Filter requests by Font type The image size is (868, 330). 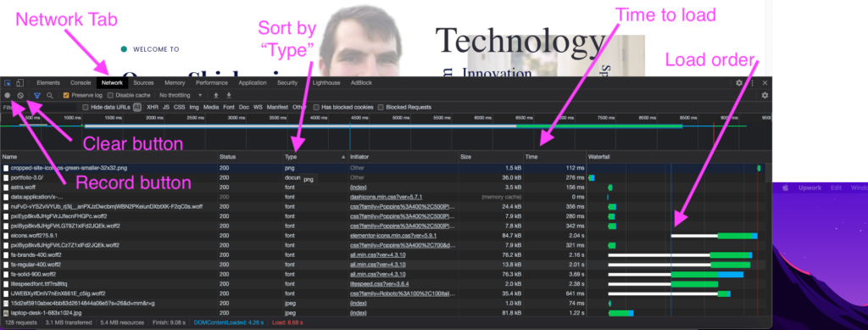click(x=229, y=108)
